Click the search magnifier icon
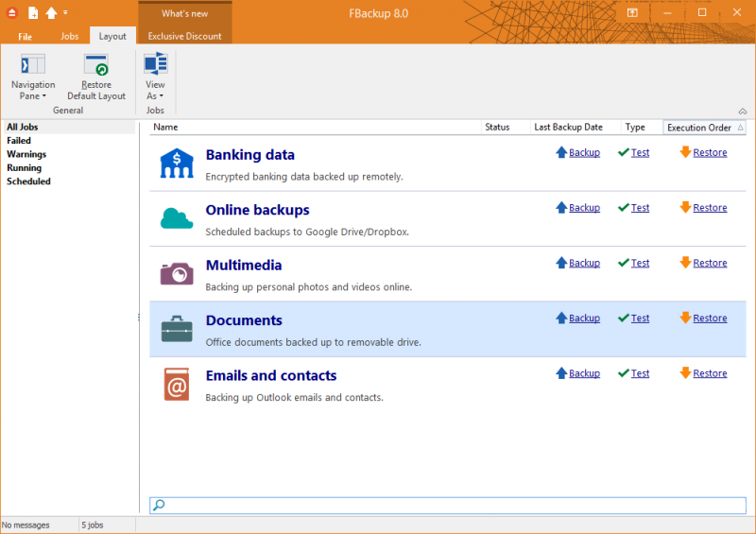 tap(159, 506)
